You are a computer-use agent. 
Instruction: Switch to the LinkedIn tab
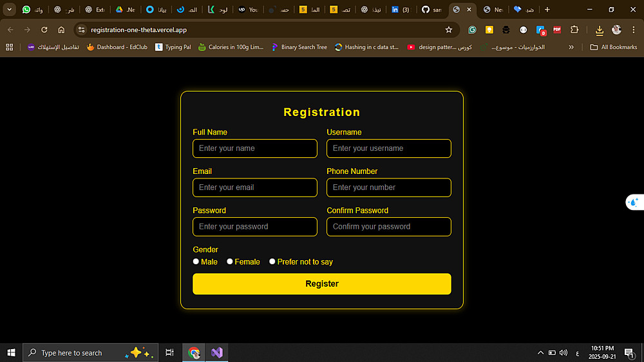401,10
